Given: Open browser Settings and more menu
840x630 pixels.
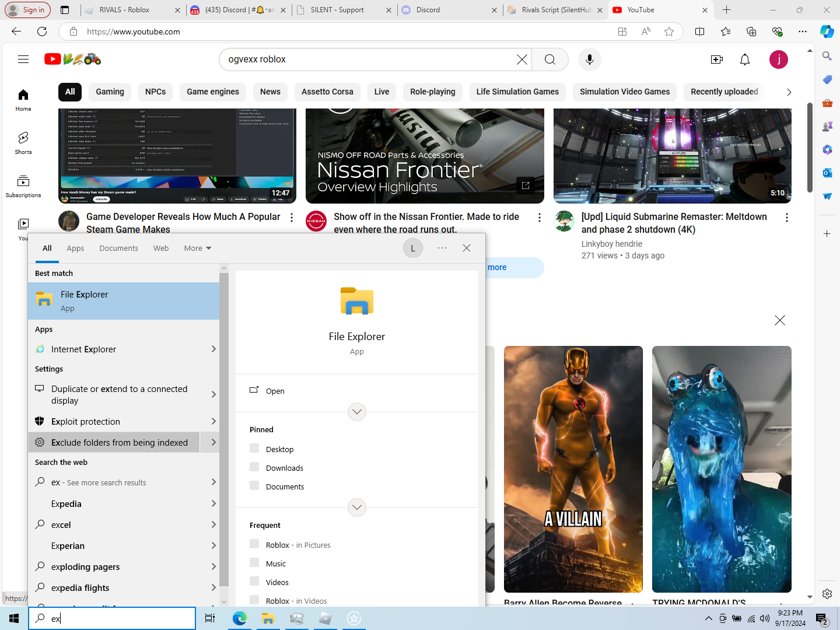Looking at the screenshot, I should (x=803, y=32).
